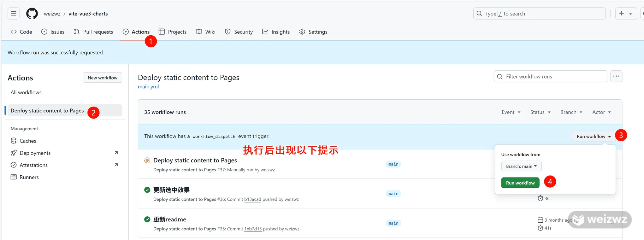
Task: Open the weizwz owner profile link
Action: coord(52,14)
